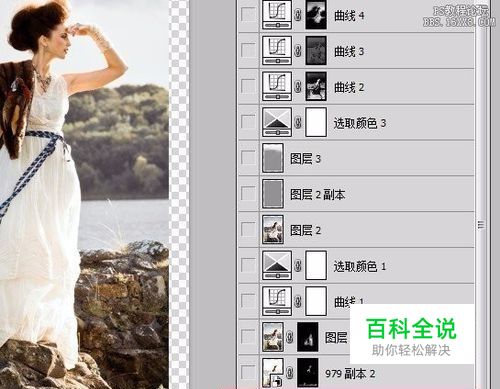Click the layer name 图层 3
This screenshot has width=500, height=389.
pyautogui.click(x=305, y=159)
